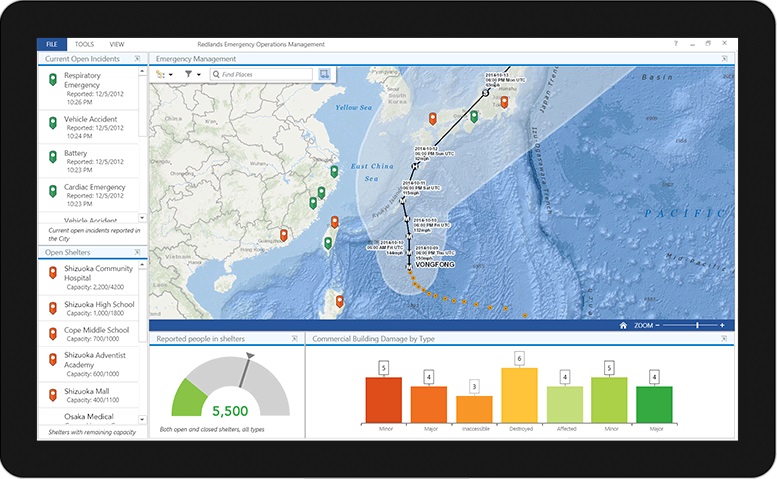This screenshot has width=777, height=479.
Task: Click the pin icon beside Respiratory Emergency
Action: (53, 79)
